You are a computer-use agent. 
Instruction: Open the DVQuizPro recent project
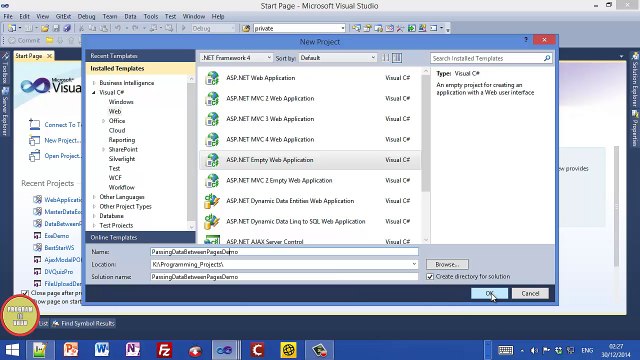59,272
